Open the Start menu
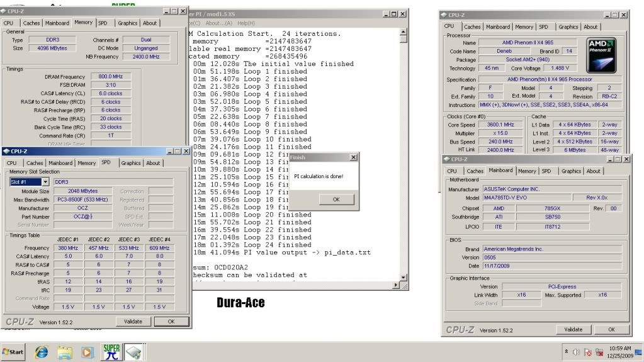644x362 pixels. pyautogui.click(x=13, y=352)
